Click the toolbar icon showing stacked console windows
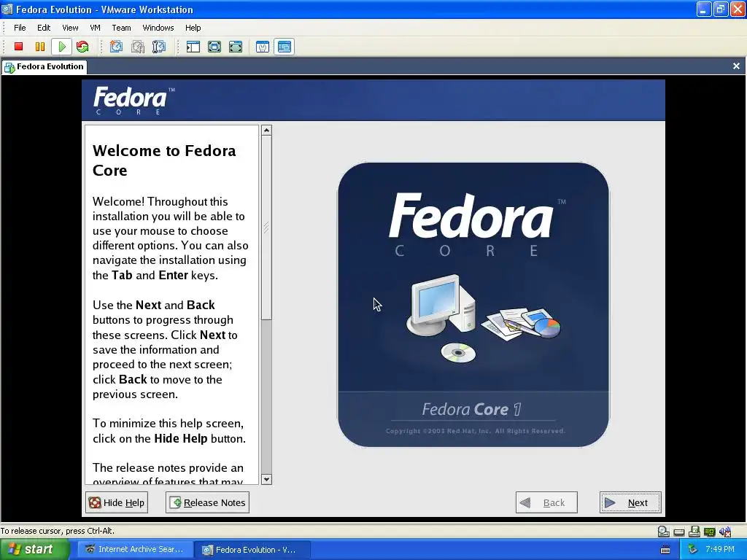 [285, 47]
